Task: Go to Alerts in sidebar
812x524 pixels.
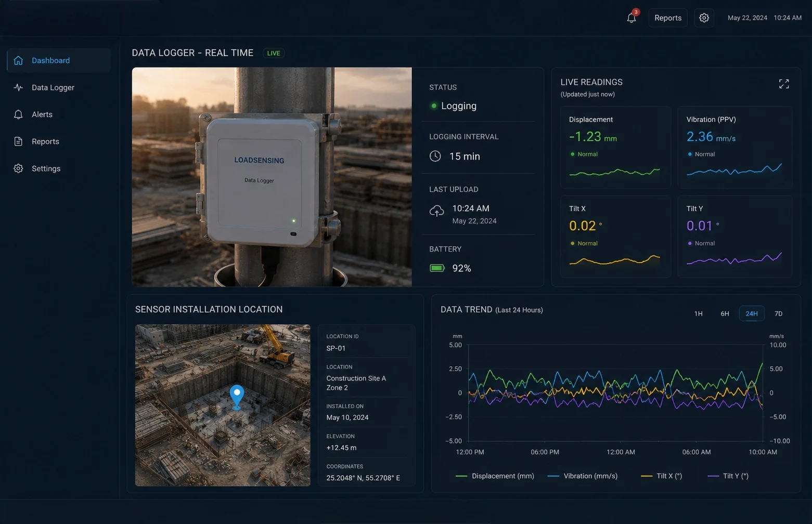Action: [x=59, y=114]
